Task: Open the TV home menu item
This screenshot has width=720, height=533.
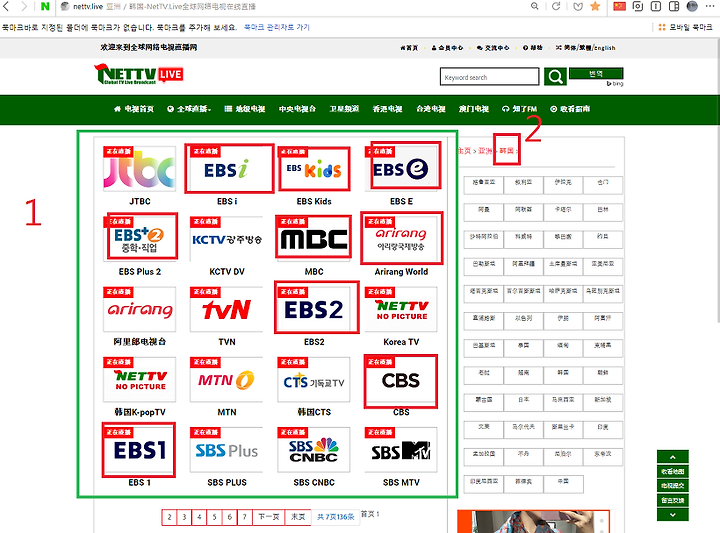Action: click(134, 109)
